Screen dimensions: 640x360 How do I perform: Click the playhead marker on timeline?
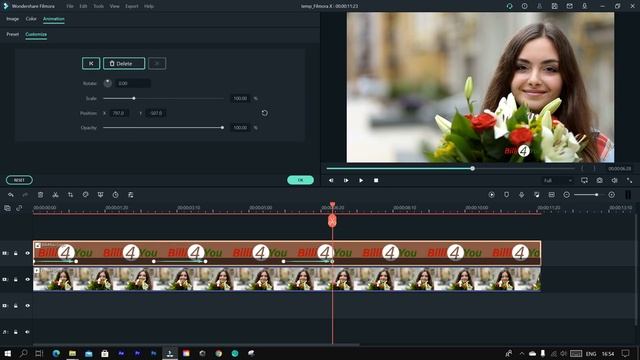pos(332,221)
